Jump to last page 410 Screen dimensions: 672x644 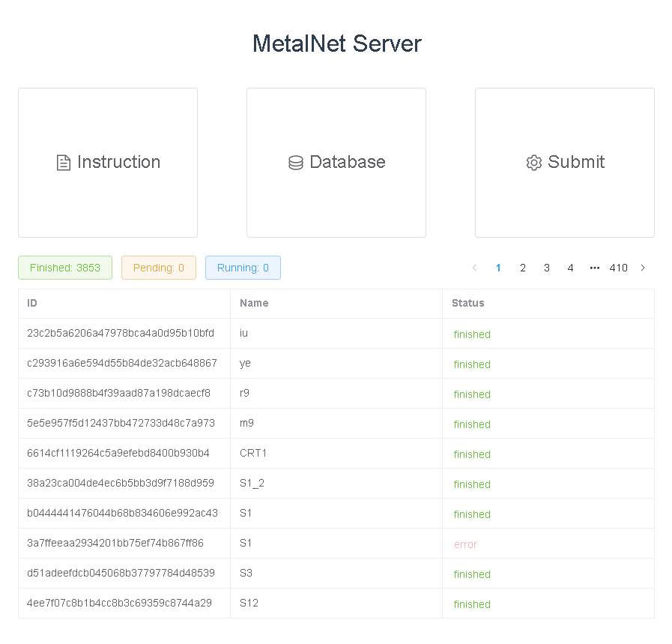click(618, 268)
